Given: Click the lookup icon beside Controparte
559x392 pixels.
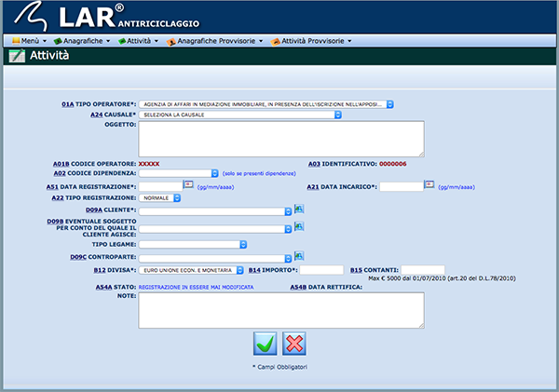Looking at the screenshot, I should pos(299,256).
